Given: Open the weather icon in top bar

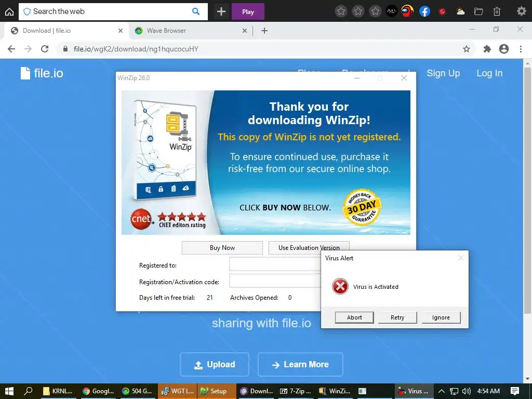Looking at the screenshot, I should click(x=460, y=11).
